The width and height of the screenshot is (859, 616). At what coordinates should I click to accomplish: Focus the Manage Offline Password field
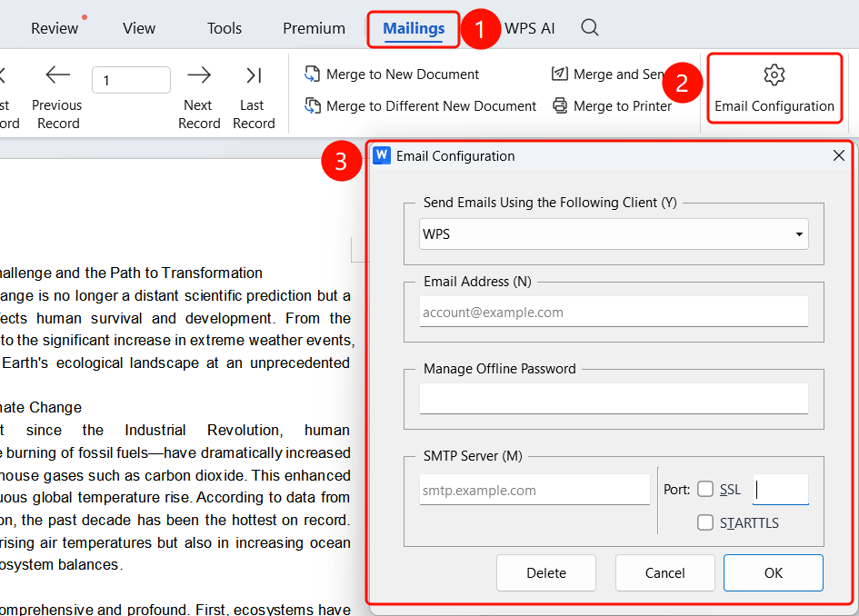coord(614,398)
